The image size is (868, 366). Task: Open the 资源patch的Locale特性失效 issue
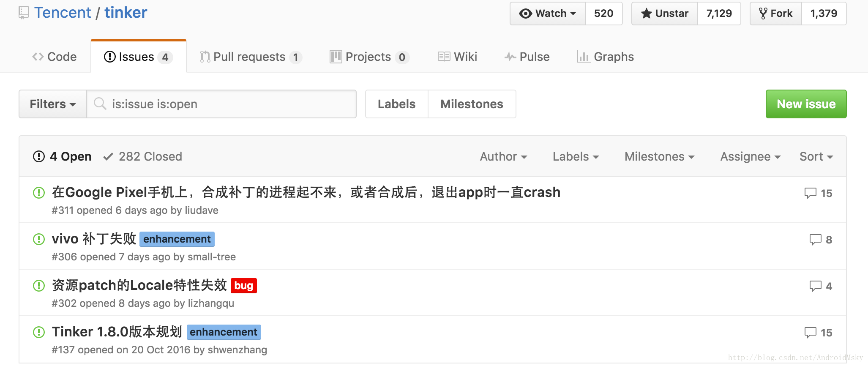click(139, 285)
